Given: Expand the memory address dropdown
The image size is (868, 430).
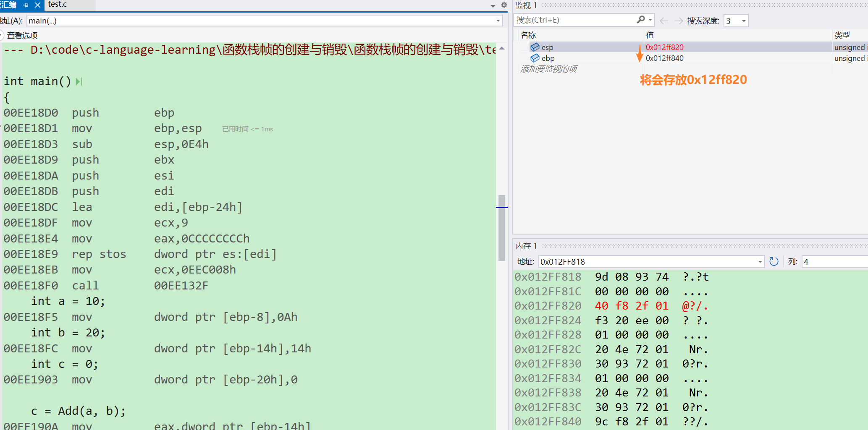Looking at the screenshot, I should point(760,262).
